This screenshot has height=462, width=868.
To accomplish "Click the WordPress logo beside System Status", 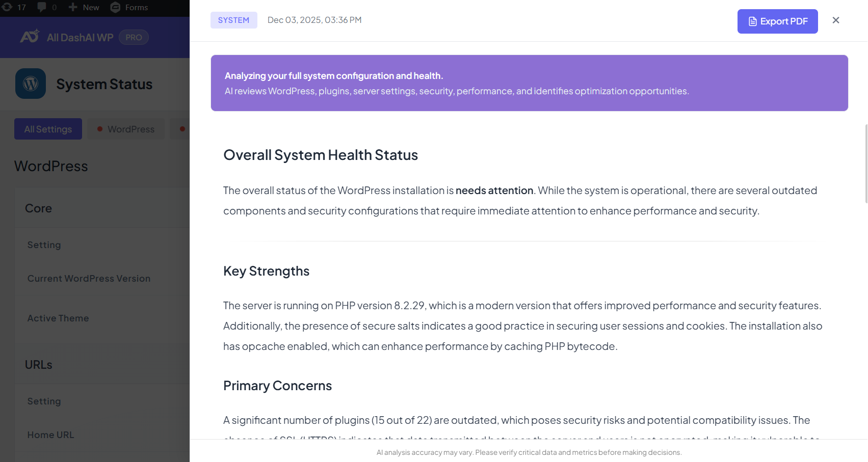I will (31, 84).
